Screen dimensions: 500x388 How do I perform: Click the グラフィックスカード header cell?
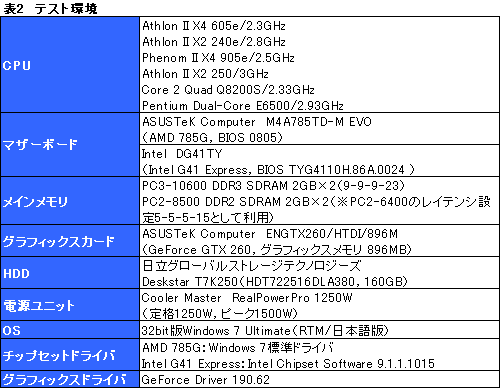point(70,241)
